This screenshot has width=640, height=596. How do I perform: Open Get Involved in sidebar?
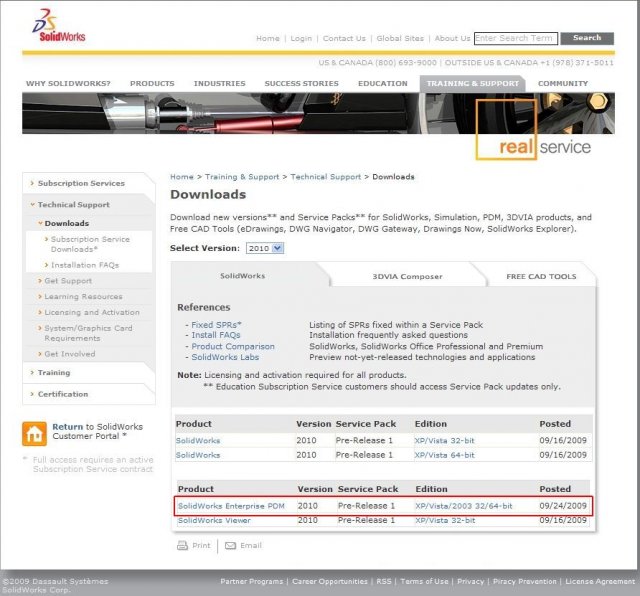(69, 354)
